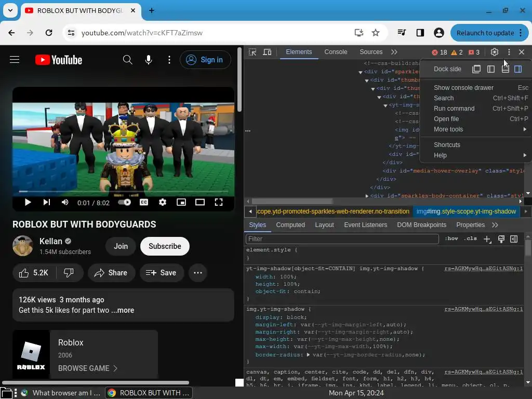Open more actions ellipsis under video
The image size is (532, 399).
[x=198, y=273]
